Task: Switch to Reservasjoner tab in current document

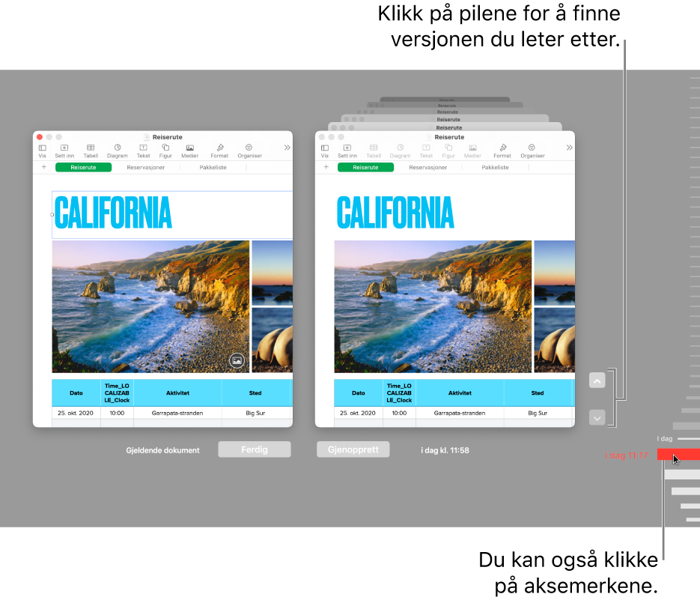Action: (x=145, y=168)
